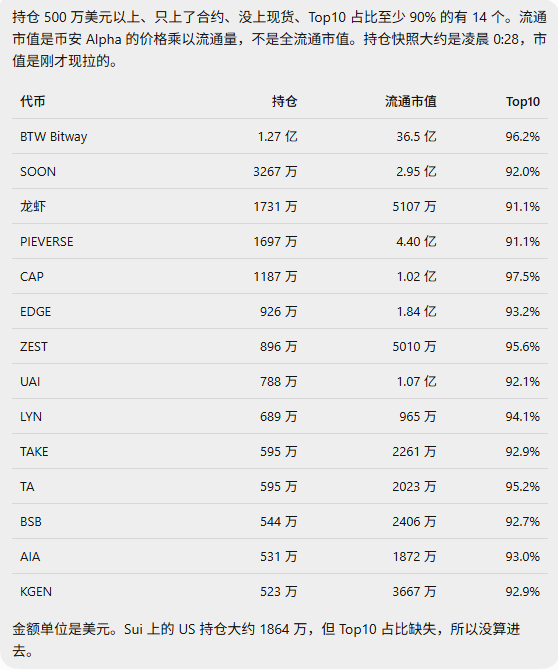Viewport: 558px width, 670px height.
Task: Click the Top10 column header
Action: pos(523,102)
